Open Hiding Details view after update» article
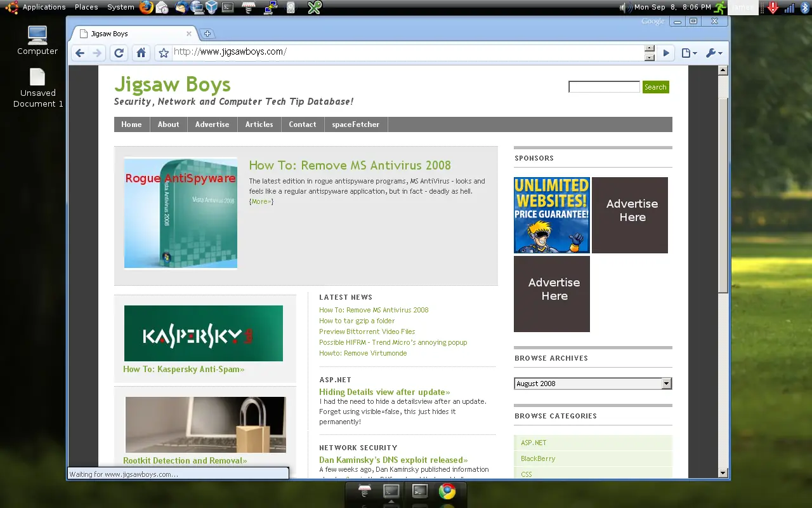Image resolution: width=812 pixels, height=508 pixels. point(384,392)
